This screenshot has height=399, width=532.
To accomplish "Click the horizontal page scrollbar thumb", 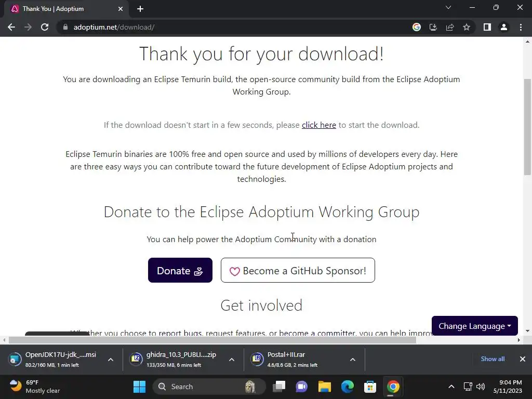I will click(212, 340).
